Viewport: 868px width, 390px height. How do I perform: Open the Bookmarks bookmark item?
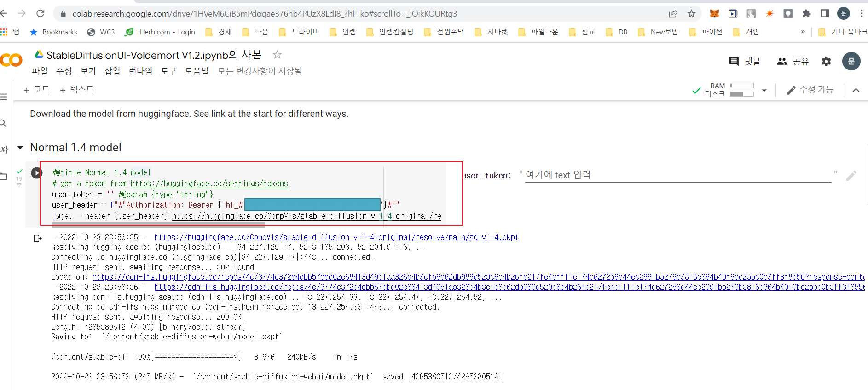[x=53, y=32]
